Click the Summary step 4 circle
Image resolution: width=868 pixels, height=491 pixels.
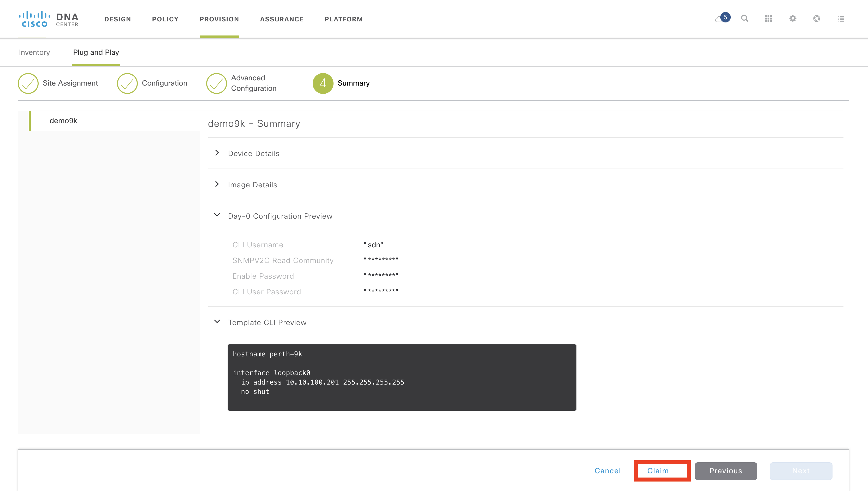[323, 83]
